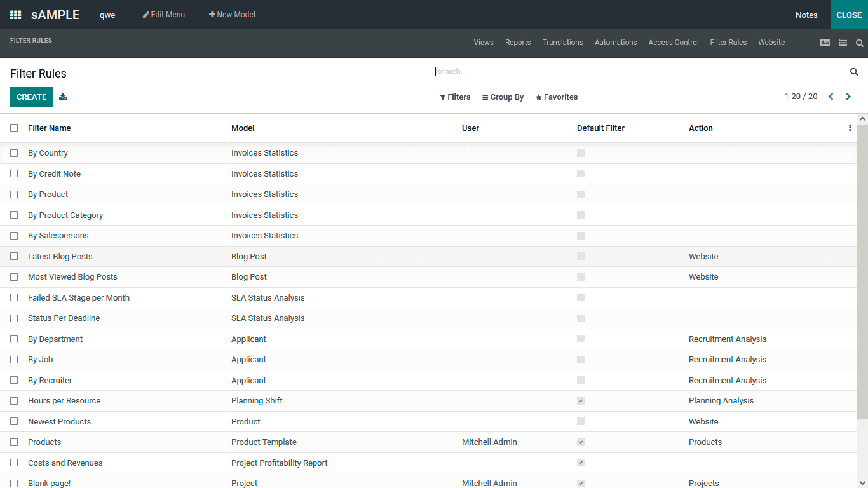Image resolution: width=868 pixels, height=488 pixels.
Task: Select all rows checkbox in header
Action: tap(14, 128)
